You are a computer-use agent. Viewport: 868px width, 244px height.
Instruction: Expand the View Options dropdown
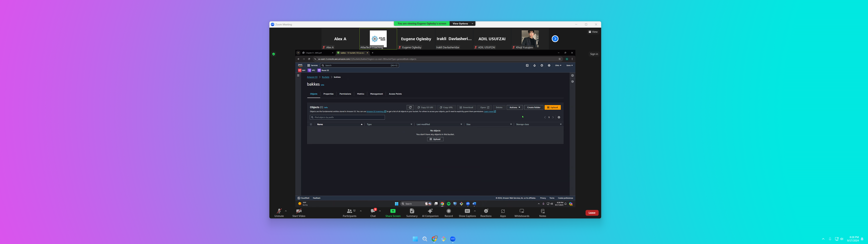coord(462,24)
